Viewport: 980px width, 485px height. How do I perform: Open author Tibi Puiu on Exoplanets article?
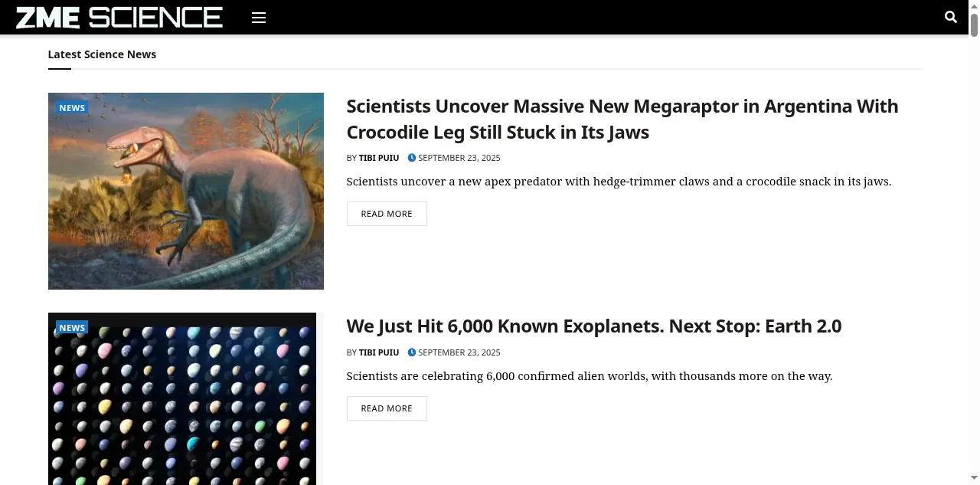[x=379, y=352]
